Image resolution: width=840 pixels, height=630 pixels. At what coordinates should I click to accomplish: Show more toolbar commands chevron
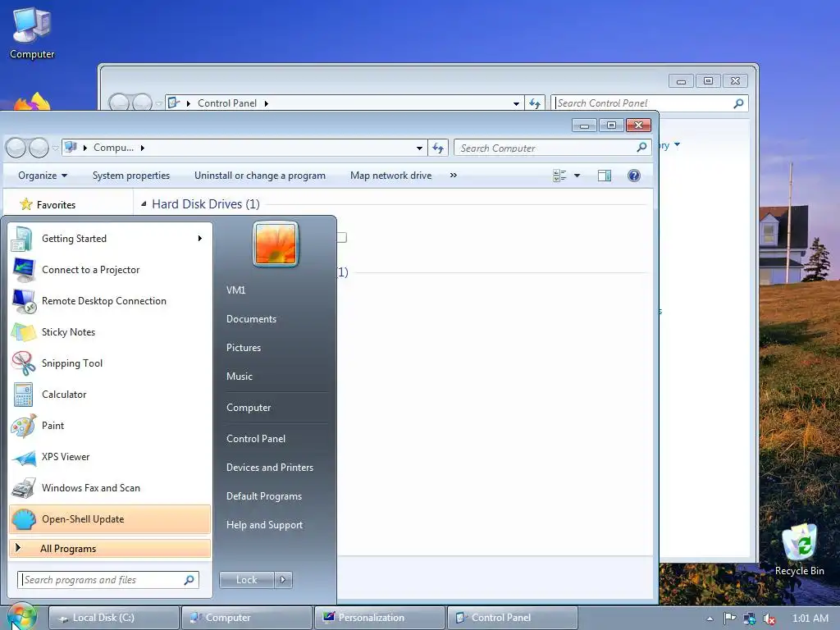pos(453,176)
